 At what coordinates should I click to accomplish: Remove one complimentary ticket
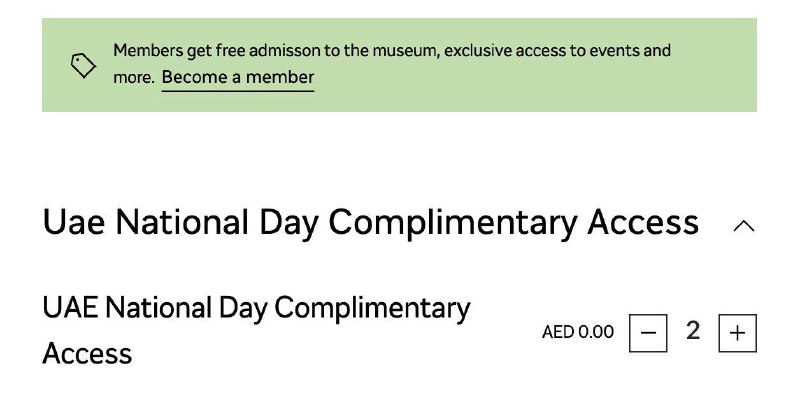pos(648,333)
